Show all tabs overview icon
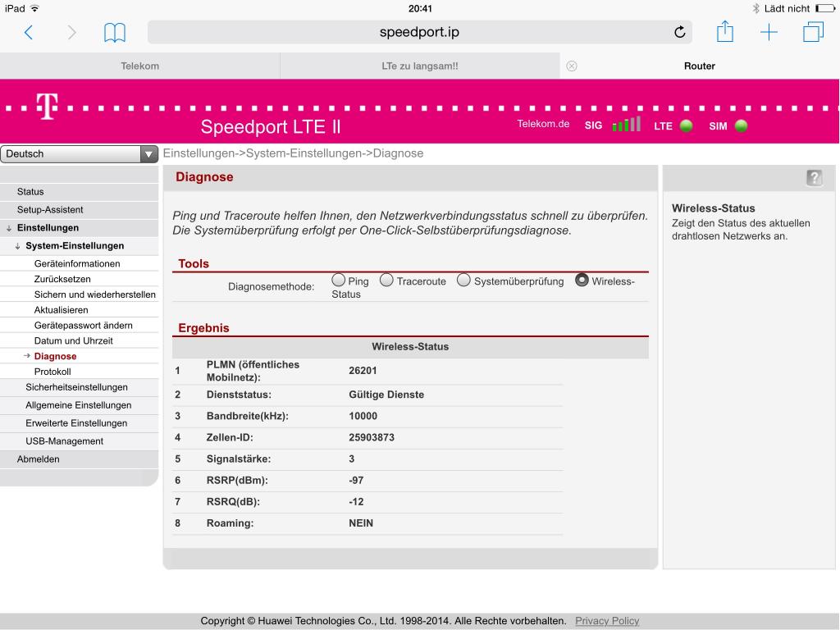This screenshot has width=840, height=630. [813, 32]
